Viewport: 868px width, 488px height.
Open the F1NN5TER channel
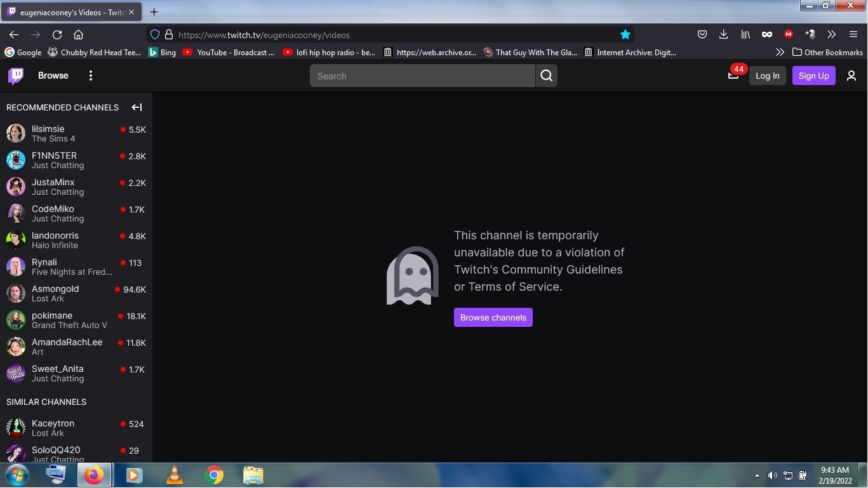pyautogui.click(x=76, y=160)
